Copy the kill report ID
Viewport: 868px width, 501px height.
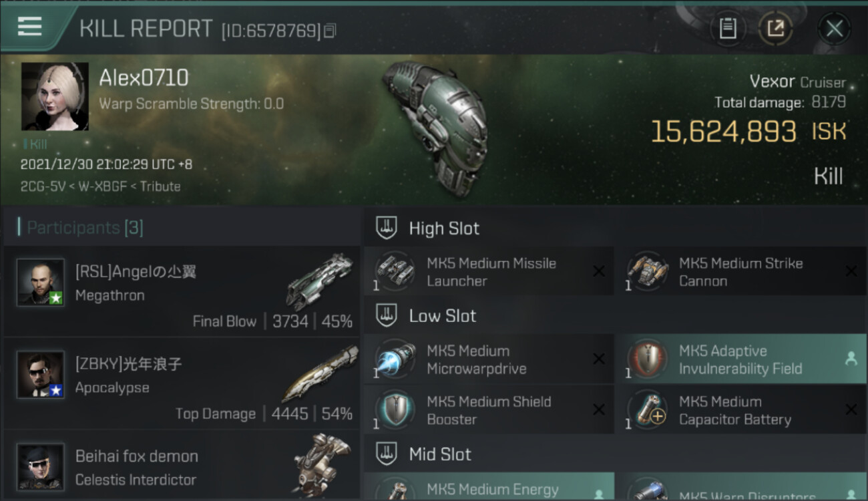(x=330, y=31)
